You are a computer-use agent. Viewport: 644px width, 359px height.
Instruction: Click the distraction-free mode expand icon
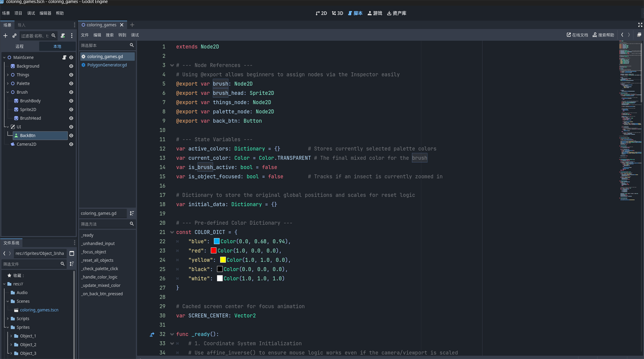(640, 25)
